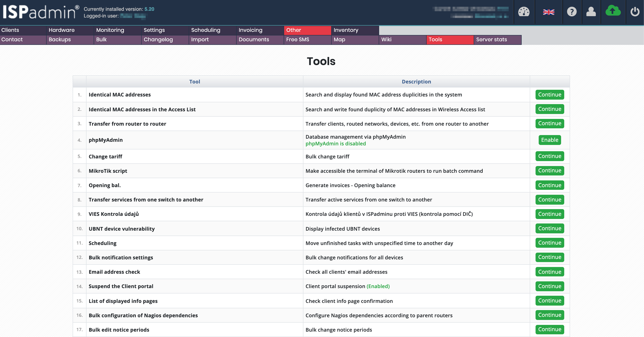Image resolution: width=644 pixels, height=337 pixels.
Task: Click 'MikroTik script' tool name
Action: [x=108, y=171]
